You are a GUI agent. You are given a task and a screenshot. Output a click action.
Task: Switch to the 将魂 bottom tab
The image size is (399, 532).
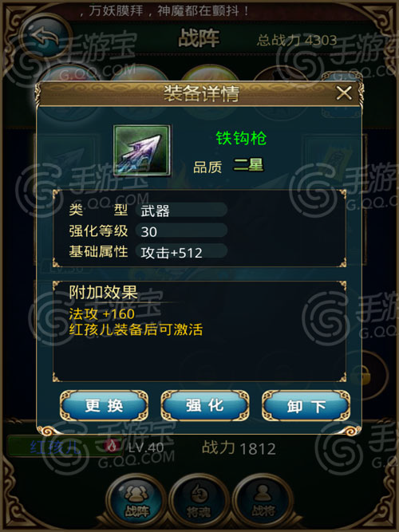pos(199,502)
